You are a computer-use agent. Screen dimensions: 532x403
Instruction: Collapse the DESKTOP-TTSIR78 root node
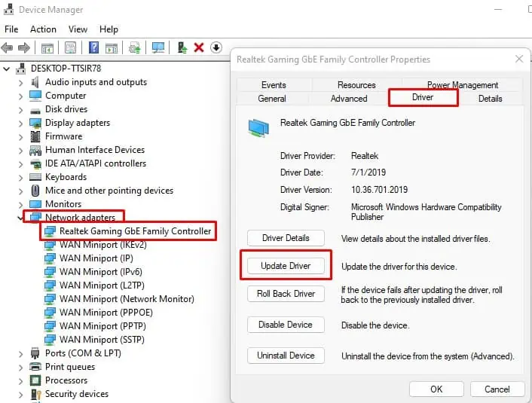pos(7,69)
